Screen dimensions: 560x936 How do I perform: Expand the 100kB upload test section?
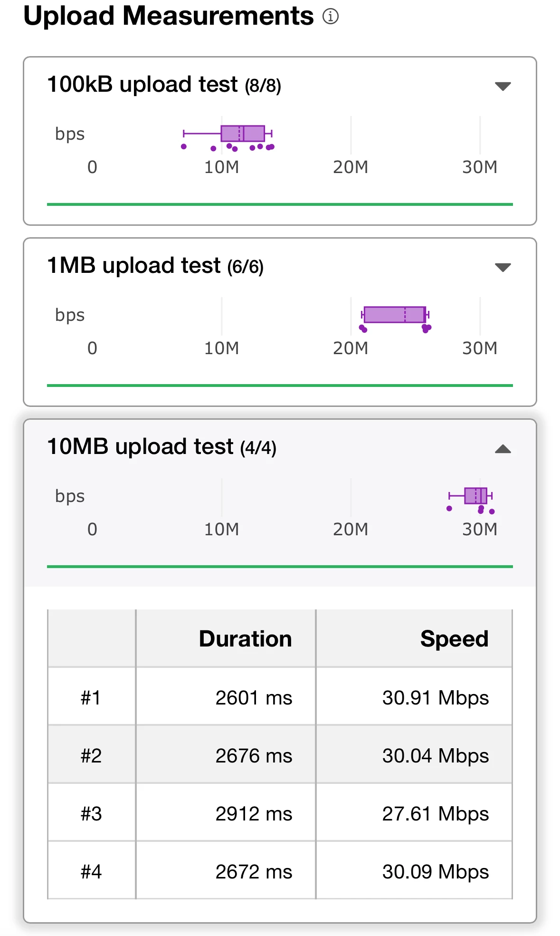pos(503,86)
